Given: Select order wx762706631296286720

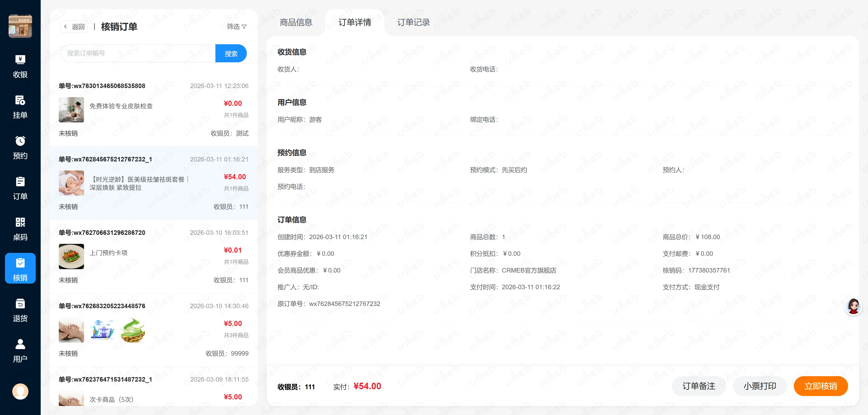Looking at the screenshot, I should point(154,256).
